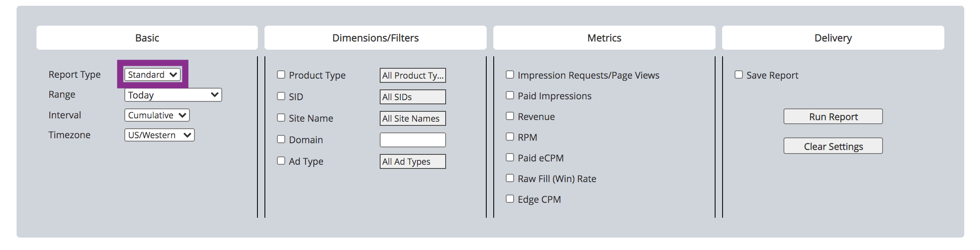The height and width of the screenshot is (250, 980).
Task: Expand the Range dropdown showing Today
Action: 173,95
